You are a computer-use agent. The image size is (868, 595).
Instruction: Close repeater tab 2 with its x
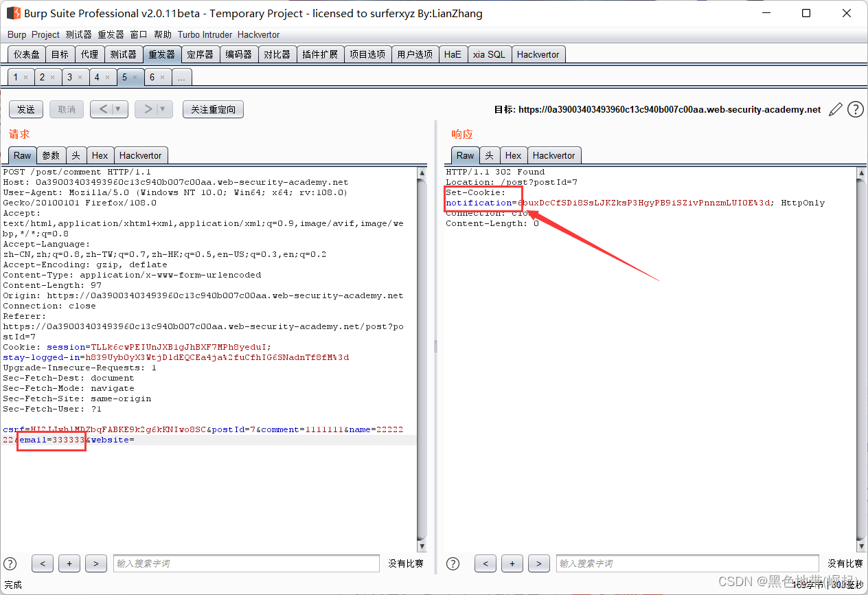[x=52, y=78]
